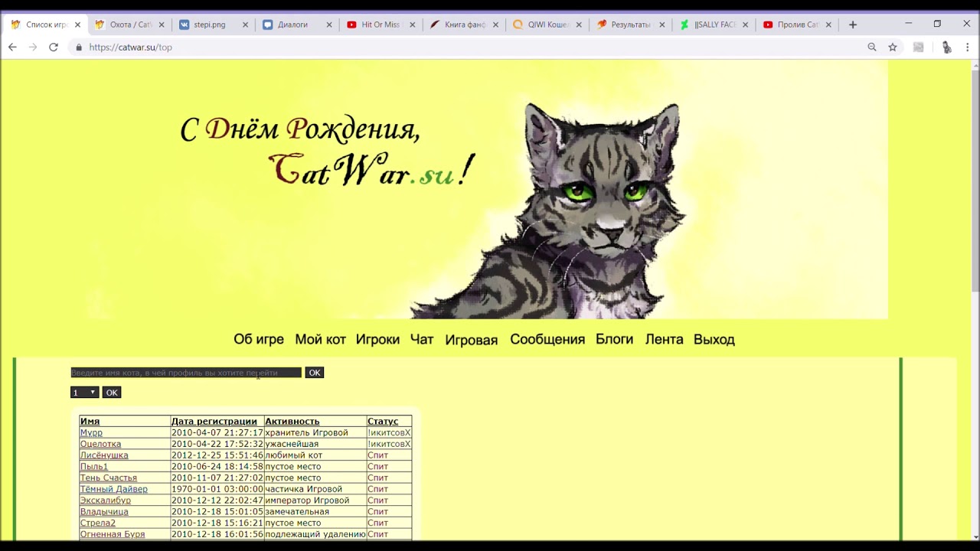Sort by Активность column header
This screenshot has width=980, height=551.
pyautogui.click(x=292, y=421)
